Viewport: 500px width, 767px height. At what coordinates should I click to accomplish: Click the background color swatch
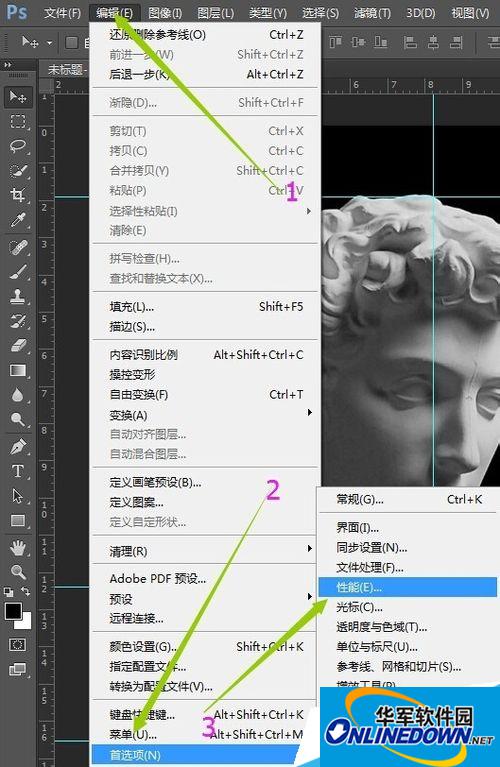click(x=25, y=623)
